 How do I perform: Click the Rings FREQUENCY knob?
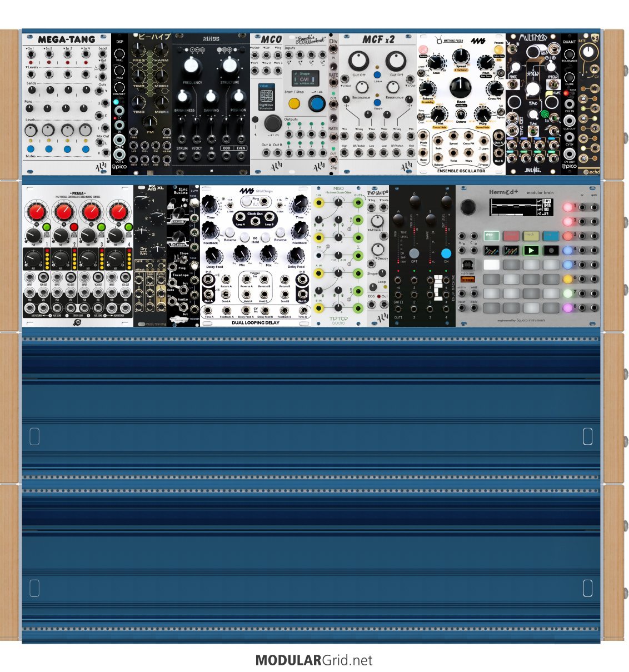[191, 66]
